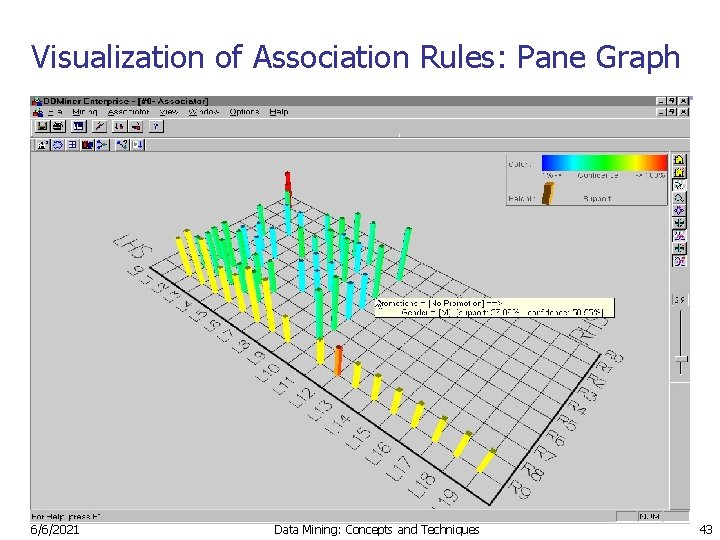The image size is (720, 540).
Task: Open the File menu
Action: pyautogui.click(x=55, y=112)
